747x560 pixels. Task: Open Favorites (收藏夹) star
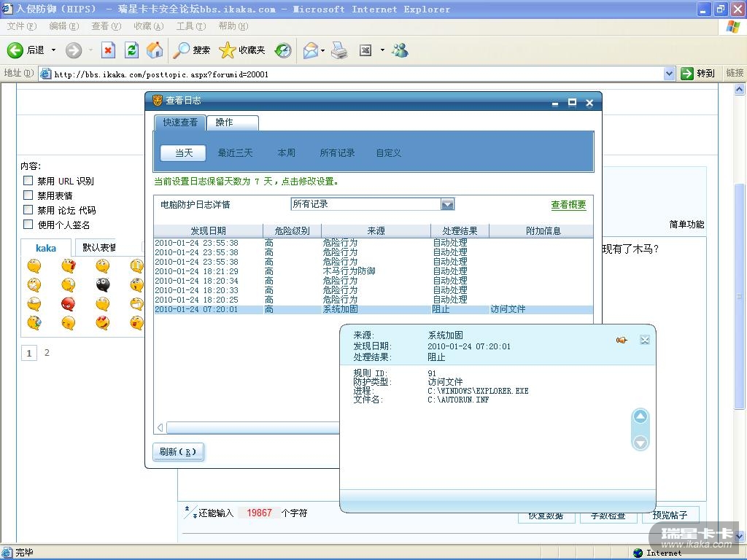coord(242,50)
